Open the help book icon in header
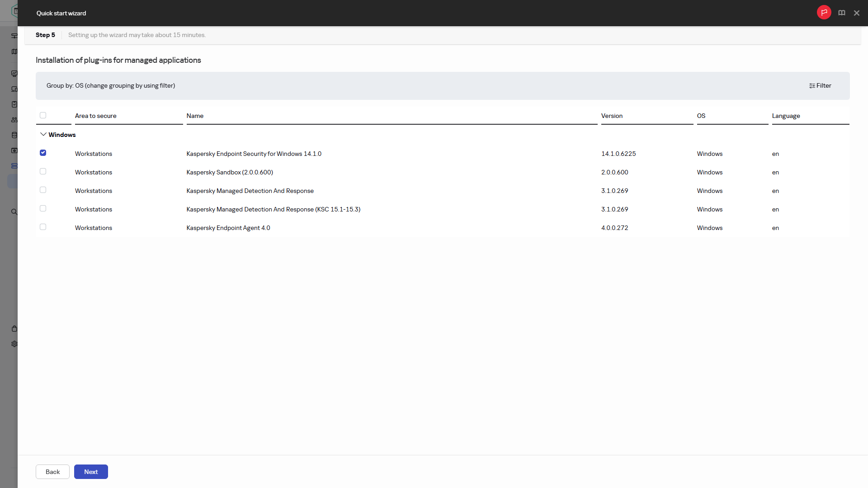 click(841, 13)
